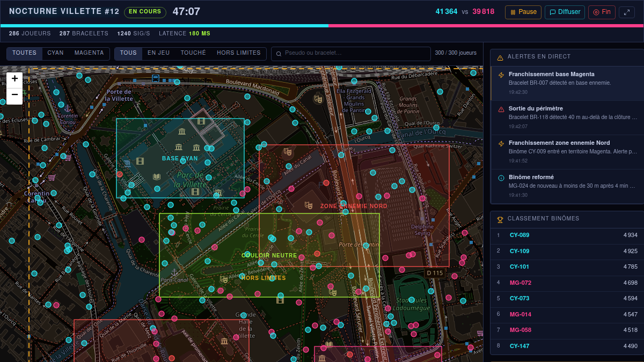
Task: Click the 1240 SIG/S stat
Action: coord(134,34)
